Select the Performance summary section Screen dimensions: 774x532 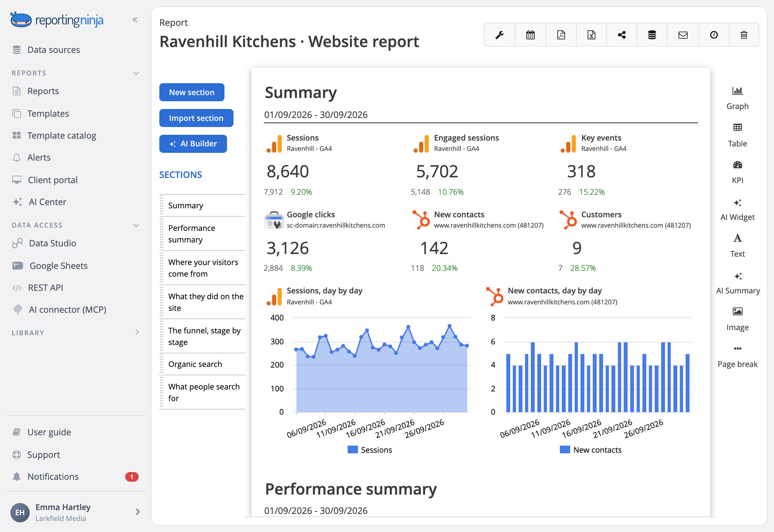point(202,234)
